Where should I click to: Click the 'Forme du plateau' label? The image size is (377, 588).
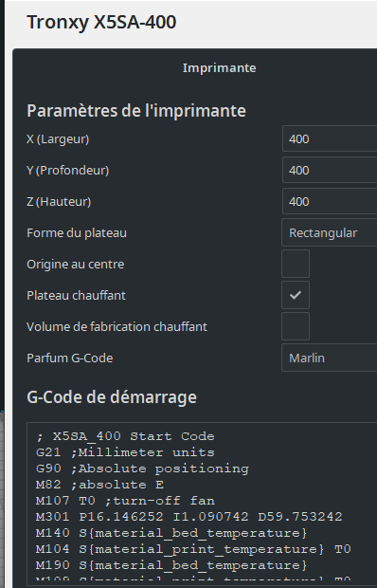77,233
